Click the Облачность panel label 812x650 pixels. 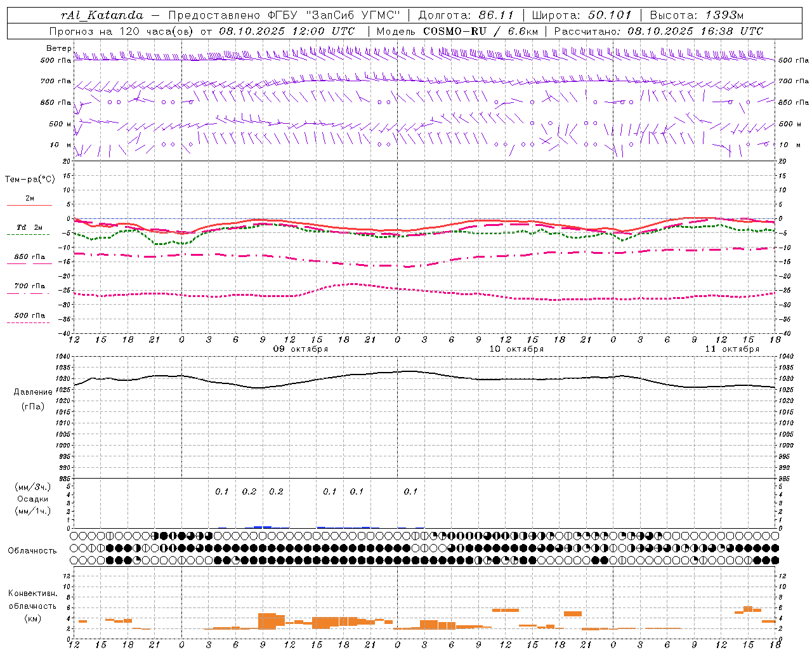click(32, 551)
